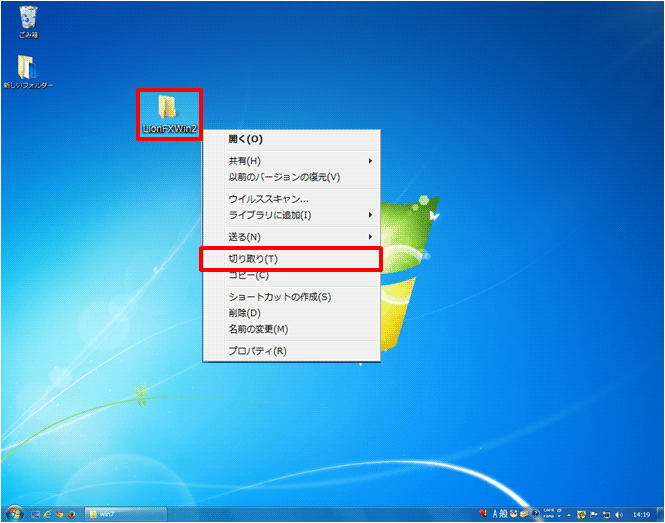Expand the ライブラリに追加(I) submenu arrow
665x523 pixels.
coord(370,215)
